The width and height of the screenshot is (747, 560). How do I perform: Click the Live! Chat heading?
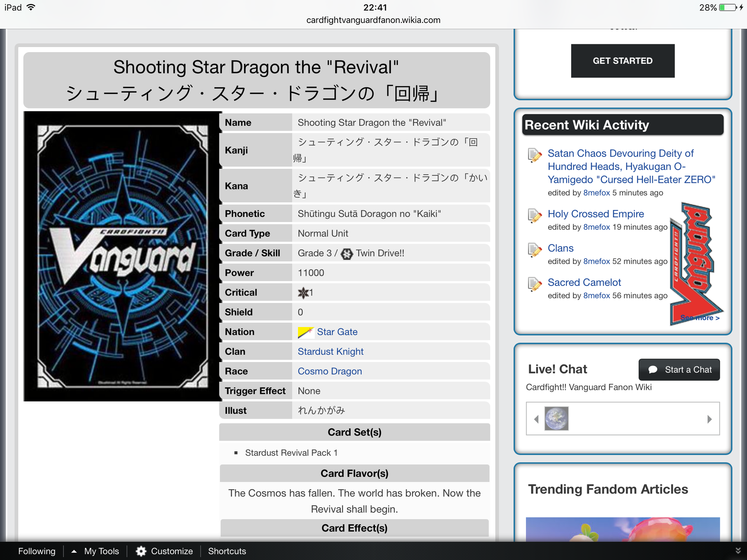558,369
